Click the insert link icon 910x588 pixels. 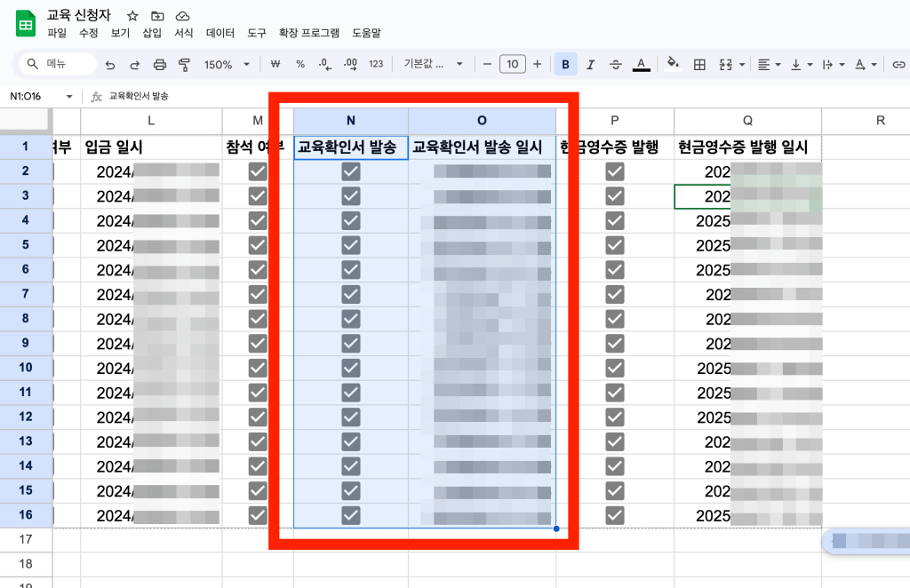tap(898, 65)
